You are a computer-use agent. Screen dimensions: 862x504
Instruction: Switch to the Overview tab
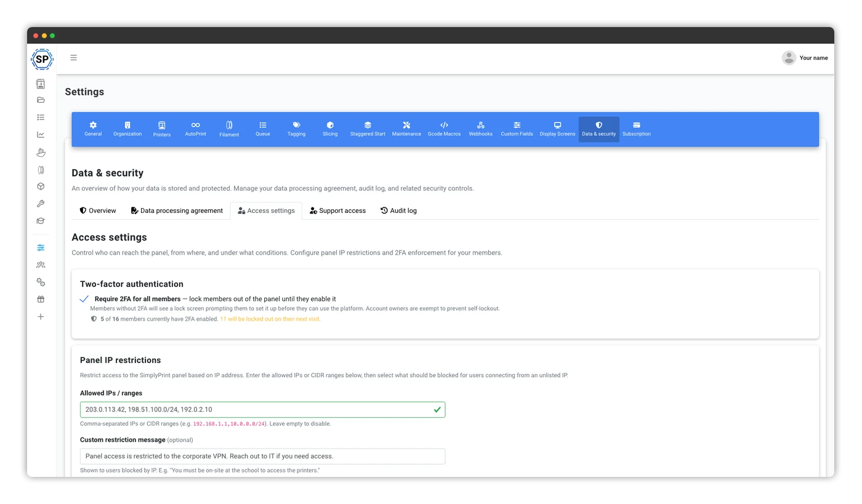coord(98,210)
